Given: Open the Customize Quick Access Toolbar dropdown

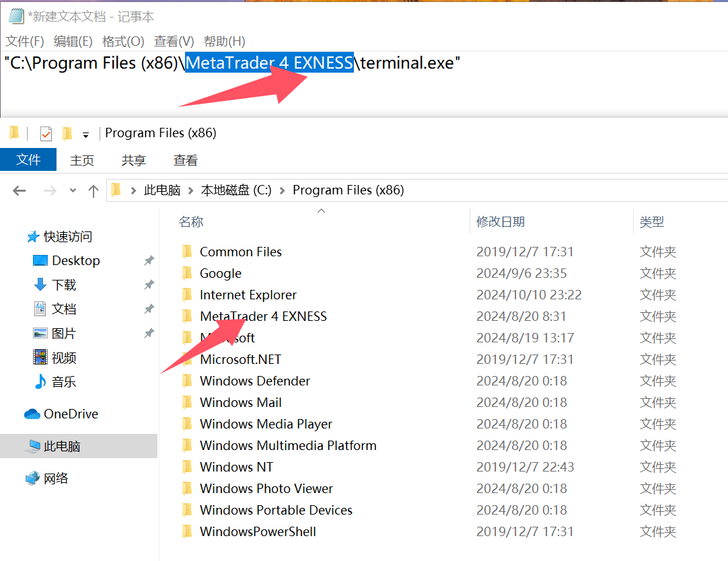Looking at the screenshot, I should click(x=85, y=135).
